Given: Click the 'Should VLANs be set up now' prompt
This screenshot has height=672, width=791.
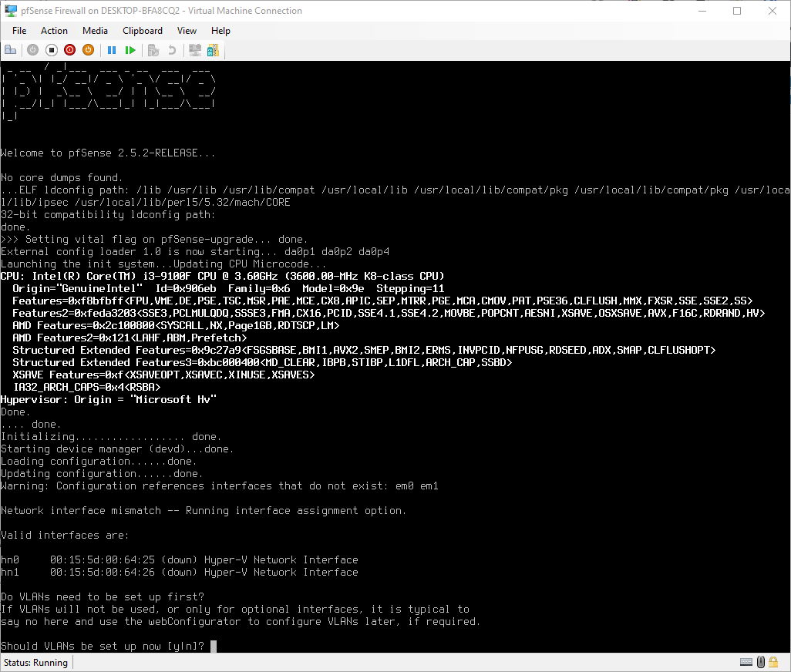Looking at the screenshot, I should [103, 647].
